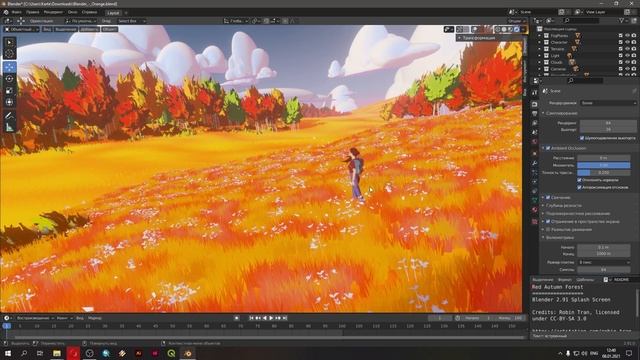
Task: Click the Blender logo in the top menu bar
Action: (6, 12)
